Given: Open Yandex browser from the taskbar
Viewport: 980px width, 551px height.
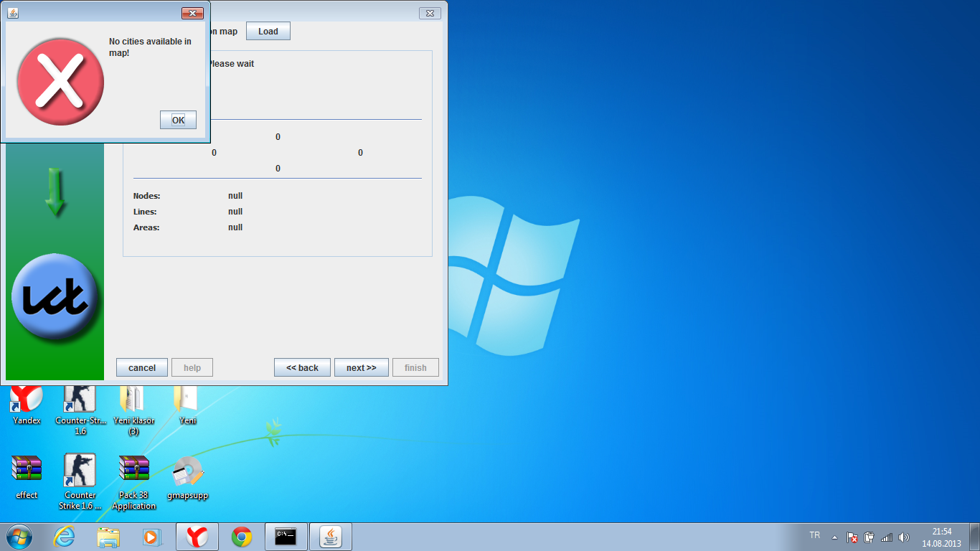Looking at the screenshot, I should pyautogui.click(x=197, y=537).
